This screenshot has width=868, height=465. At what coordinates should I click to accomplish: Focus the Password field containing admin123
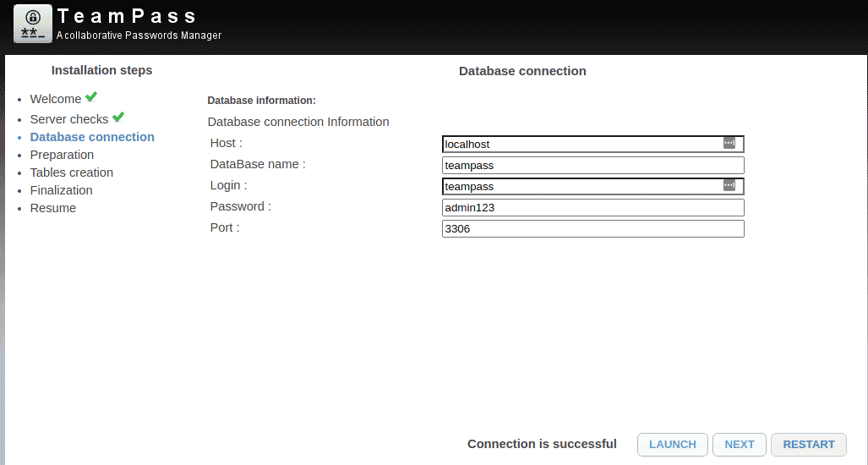click(x=592, y=208)
